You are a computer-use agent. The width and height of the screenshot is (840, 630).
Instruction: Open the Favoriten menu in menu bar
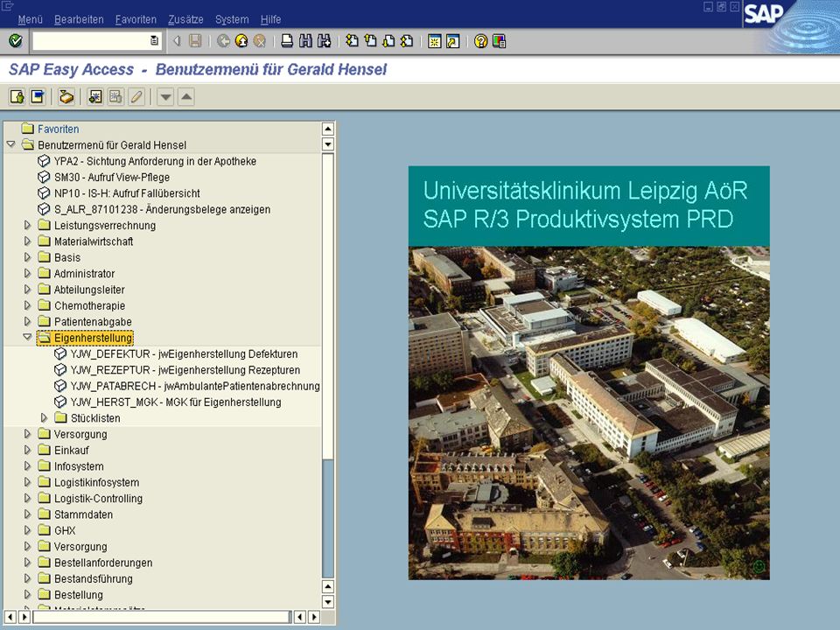[x=136, y=19]
